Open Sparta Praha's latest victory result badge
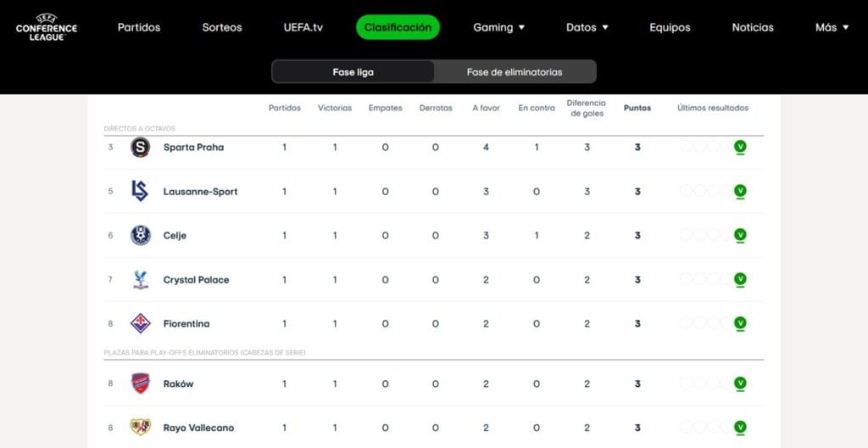The image size is (868, 448). 740,147
